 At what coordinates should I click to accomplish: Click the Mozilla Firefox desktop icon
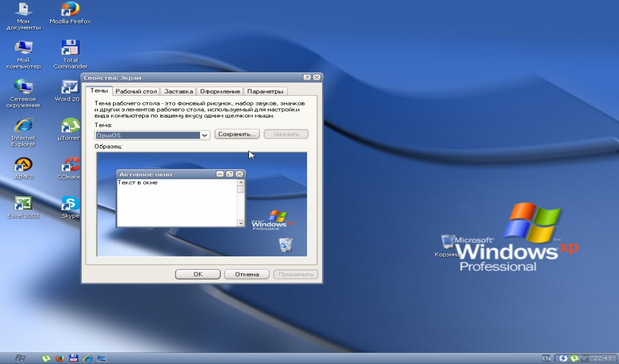[70, 10]
